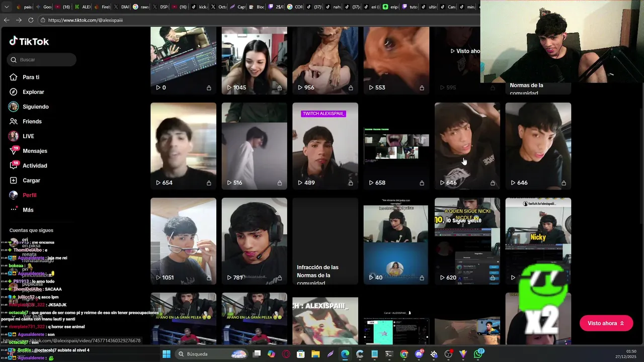Open the Friends section
644x362 pixels.
[32, 121]
